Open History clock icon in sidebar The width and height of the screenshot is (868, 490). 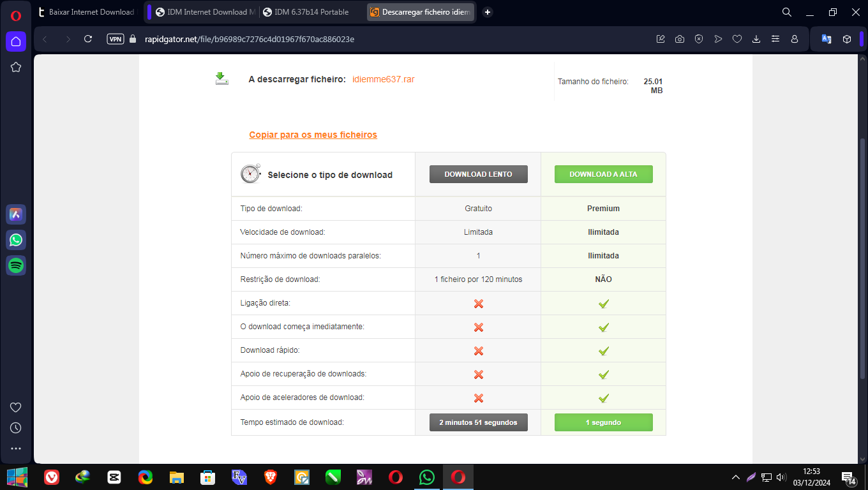pos(16,428)
